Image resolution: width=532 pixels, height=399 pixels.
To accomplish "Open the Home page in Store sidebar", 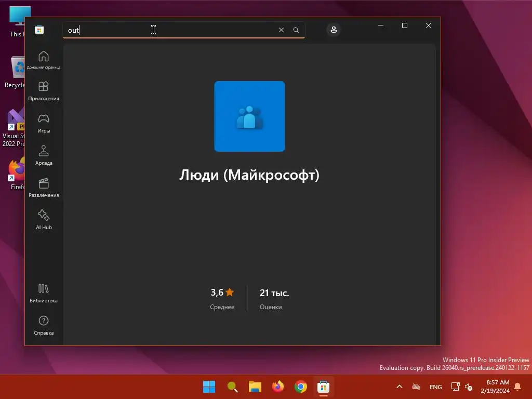I will coord(44,60).
